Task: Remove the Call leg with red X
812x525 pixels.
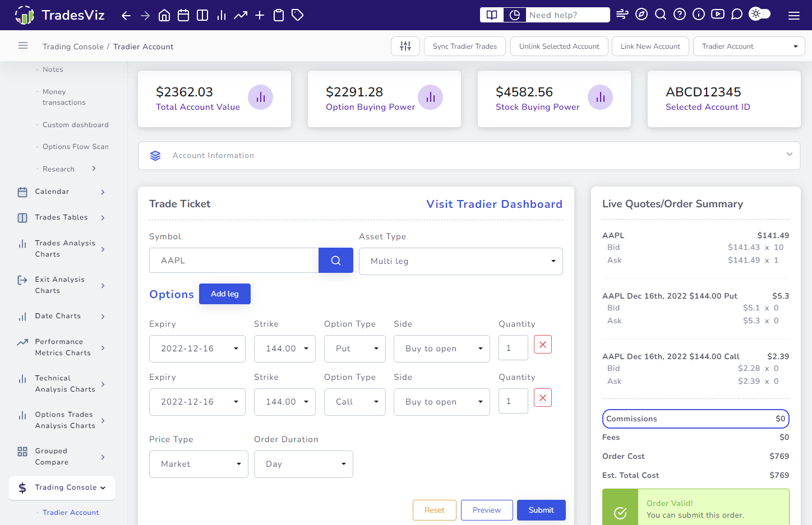Action: click(543, 398)
